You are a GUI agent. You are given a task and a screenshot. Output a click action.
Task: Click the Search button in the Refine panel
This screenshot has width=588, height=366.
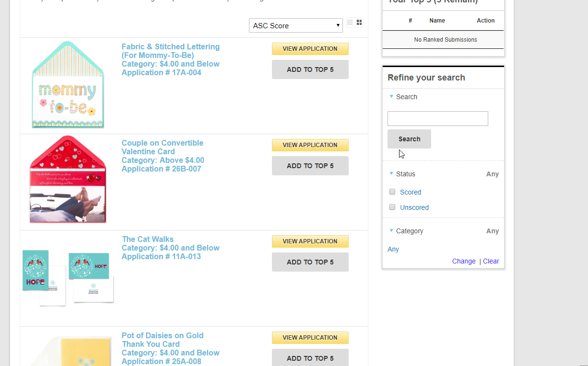pyautogui.click(x=409, y=139)
